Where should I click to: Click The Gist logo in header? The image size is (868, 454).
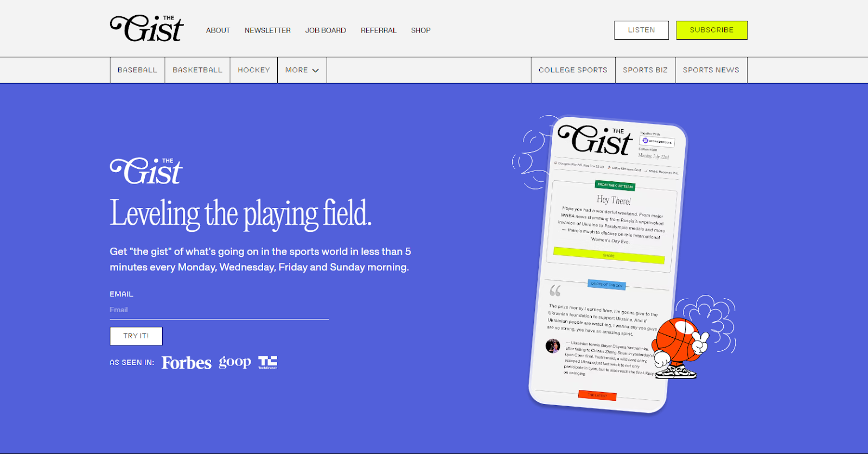146,29
